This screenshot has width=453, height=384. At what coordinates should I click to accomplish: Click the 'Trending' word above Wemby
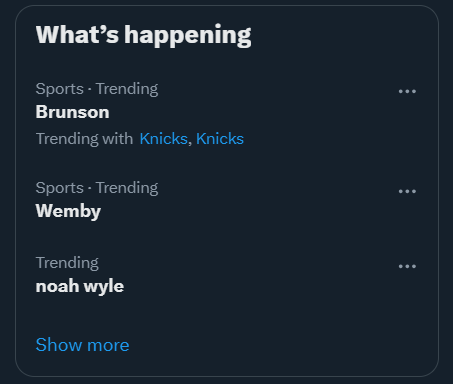pyautogui.click(x=127, y=188)
